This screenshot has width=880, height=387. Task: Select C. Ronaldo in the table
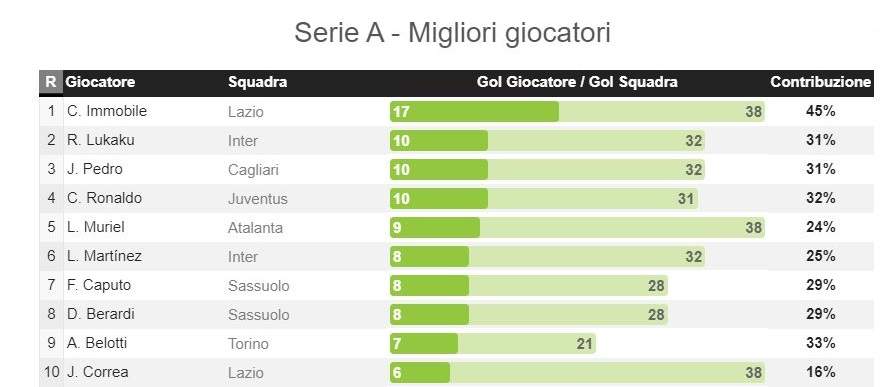(104, 198)
